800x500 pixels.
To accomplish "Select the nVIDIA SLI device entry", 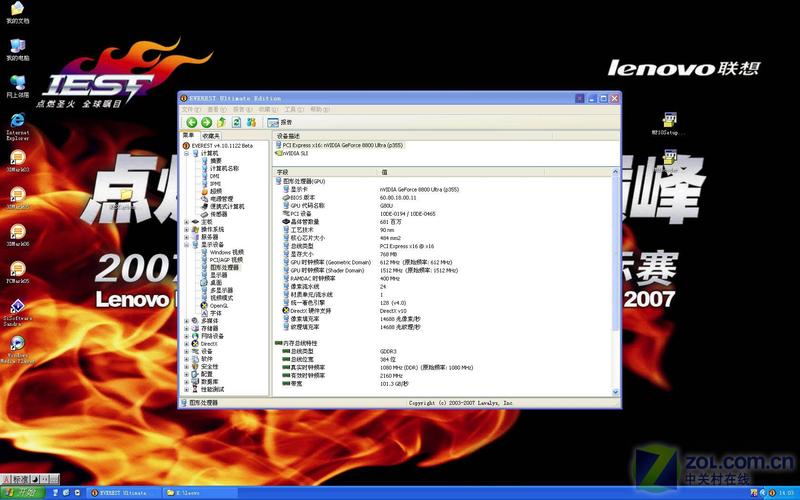I will pos(295,153).
